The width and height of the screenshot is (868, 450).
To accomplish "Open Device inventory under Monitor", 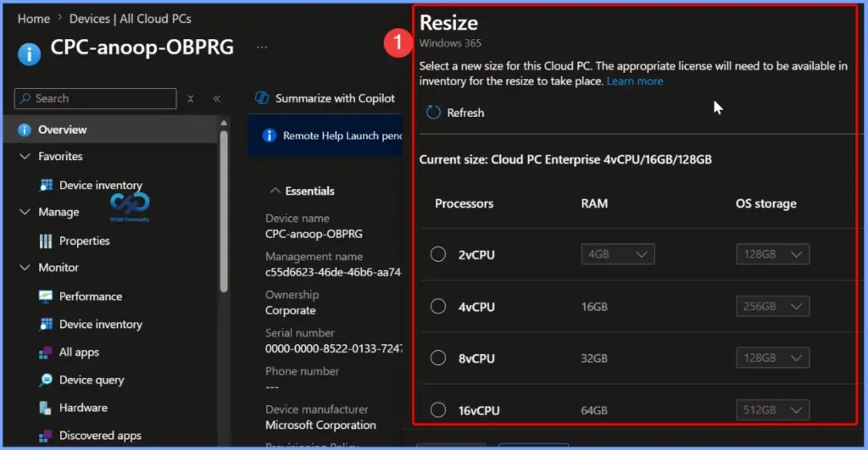I will tap(101, 325).
